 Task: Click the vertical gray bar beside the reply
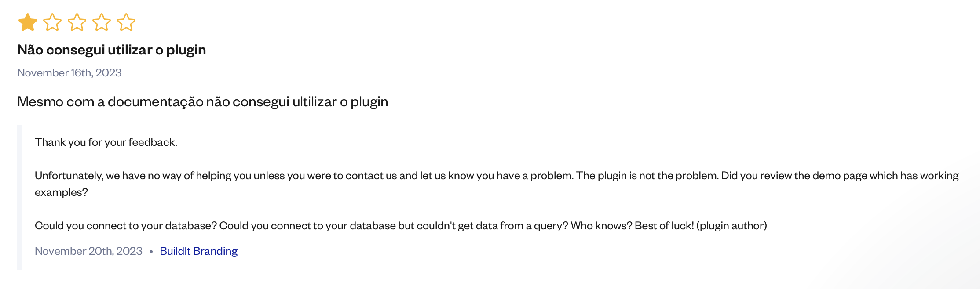pos(19,197)
